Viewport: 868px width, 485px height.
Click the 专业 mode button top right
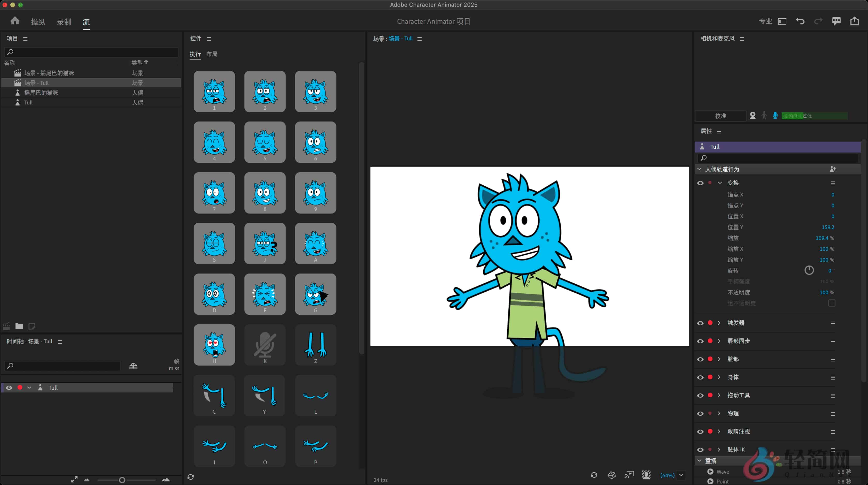click(765, 21)
